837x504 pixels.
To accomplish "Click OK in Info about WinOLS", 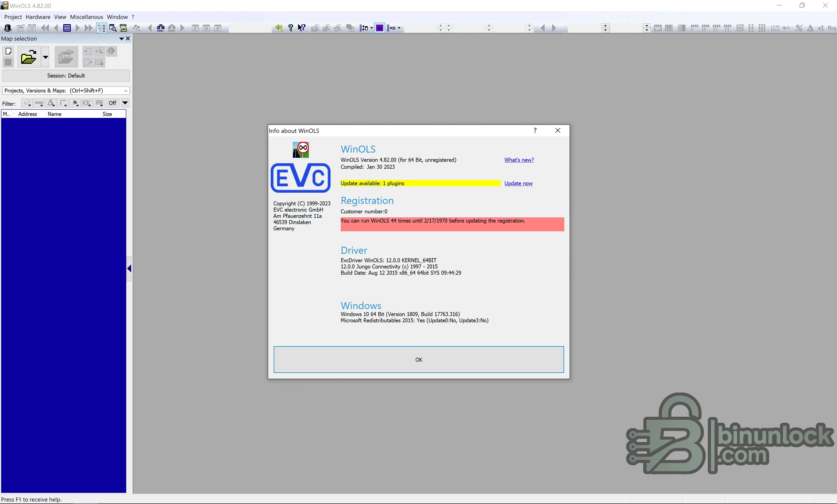I will click(x=419, y=360).
